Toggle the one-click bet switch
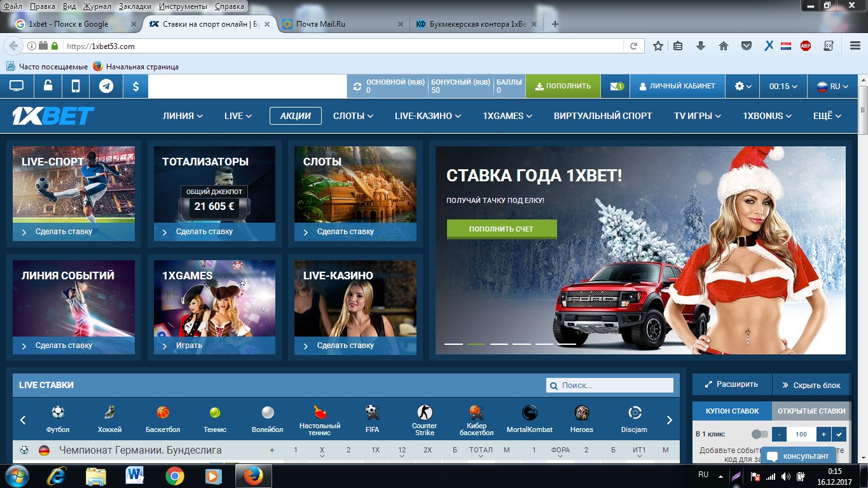The width and height of the screenshot is (868, 488). (x=759, y=435)
